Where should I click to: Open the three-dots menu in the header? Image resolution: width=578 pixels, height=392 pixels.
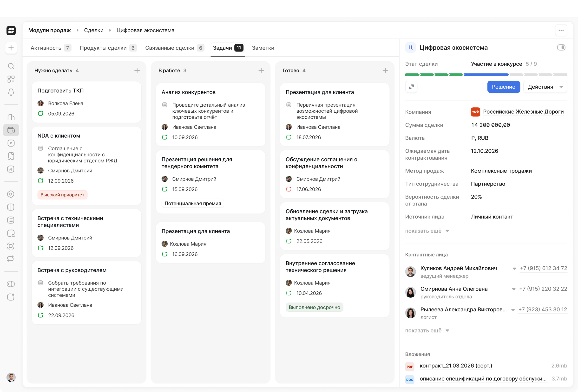click(561, 30)
